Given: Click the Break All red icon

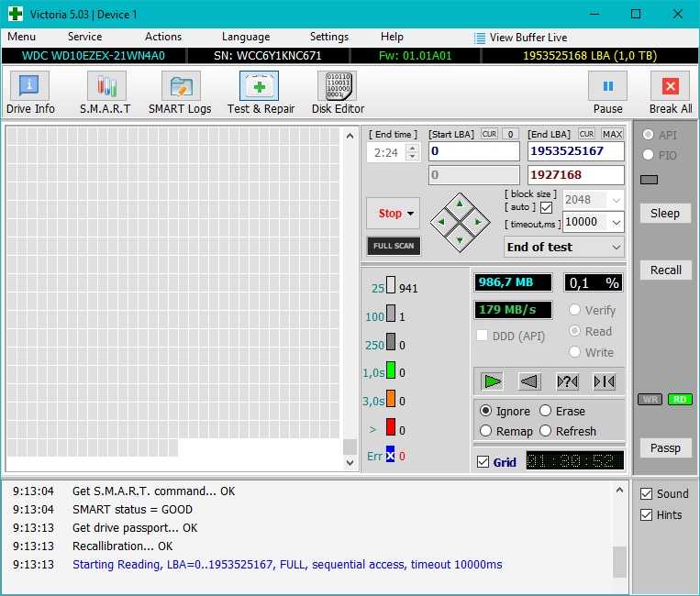Looking at the screenshot, I should 670,85.
